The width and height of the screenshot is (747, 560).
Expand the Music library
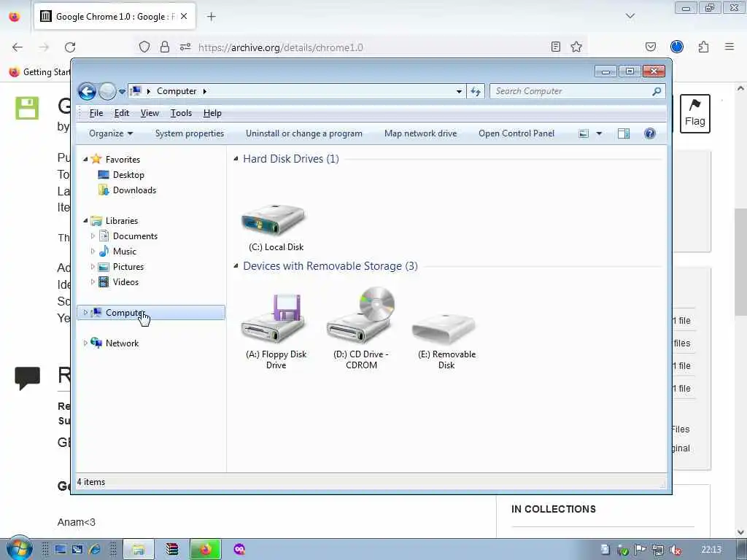93,251
